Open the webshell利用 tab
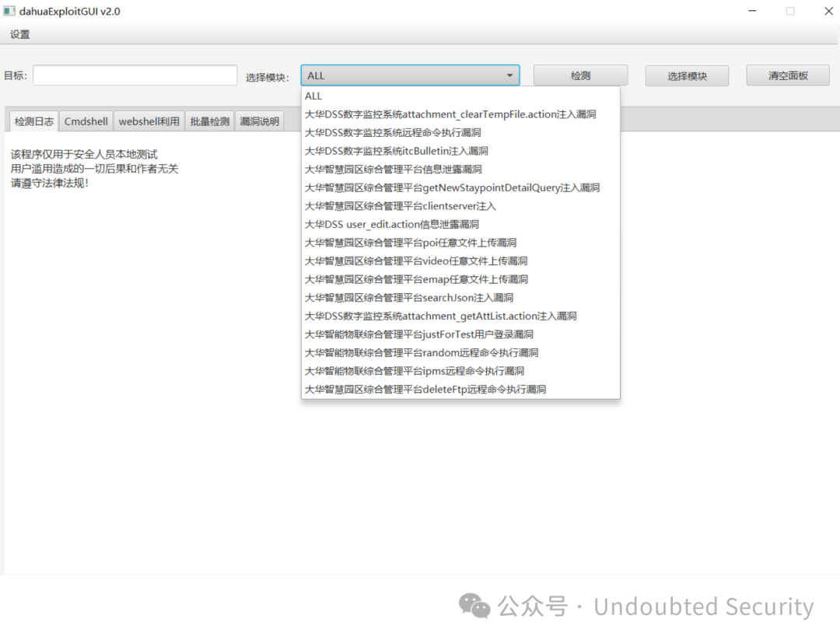This screenshot has height=640, width=840. 149,121
